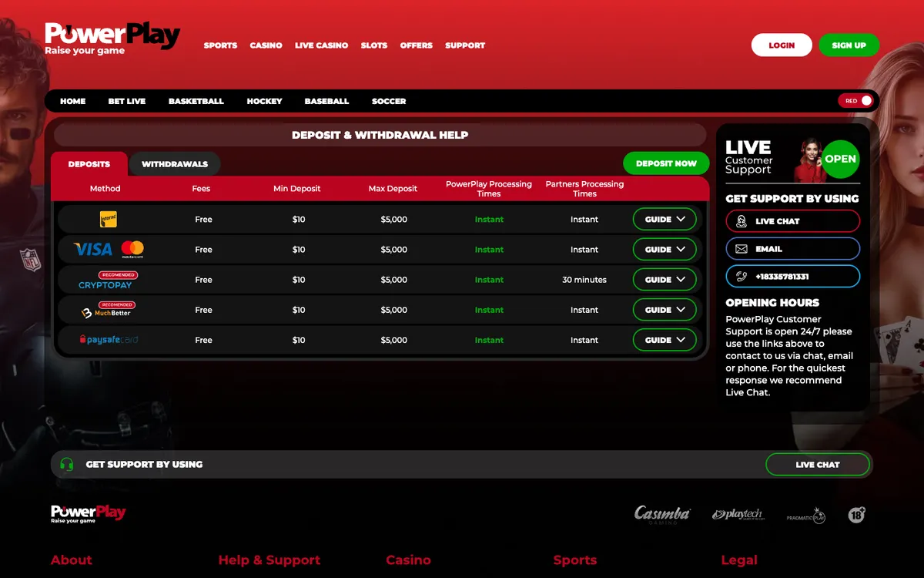The image size is (924, 578).
Task: Open the About footer heading
Action: [x=72, y=560]
